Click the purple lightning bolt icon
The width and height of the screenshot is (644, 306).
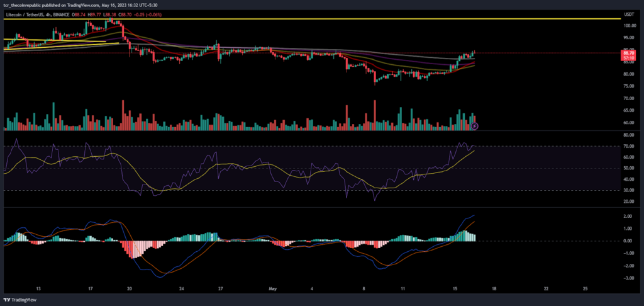click(475, 125)
